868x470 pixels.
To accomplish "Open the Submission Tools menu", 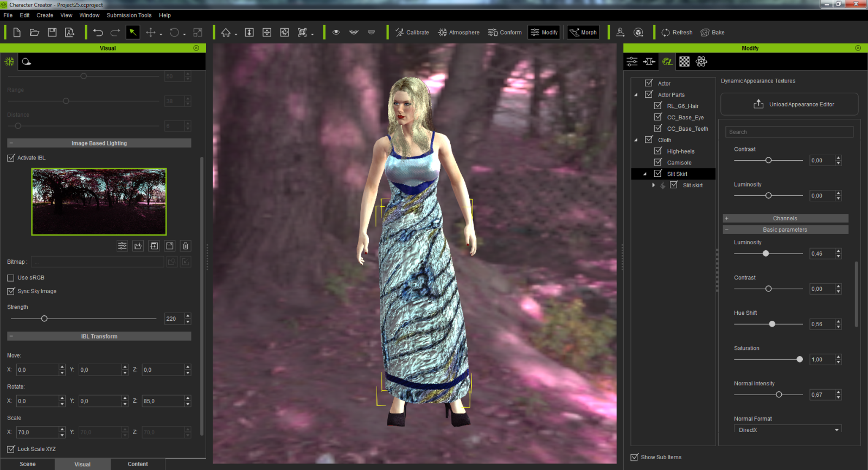I will tap(129, 15).
